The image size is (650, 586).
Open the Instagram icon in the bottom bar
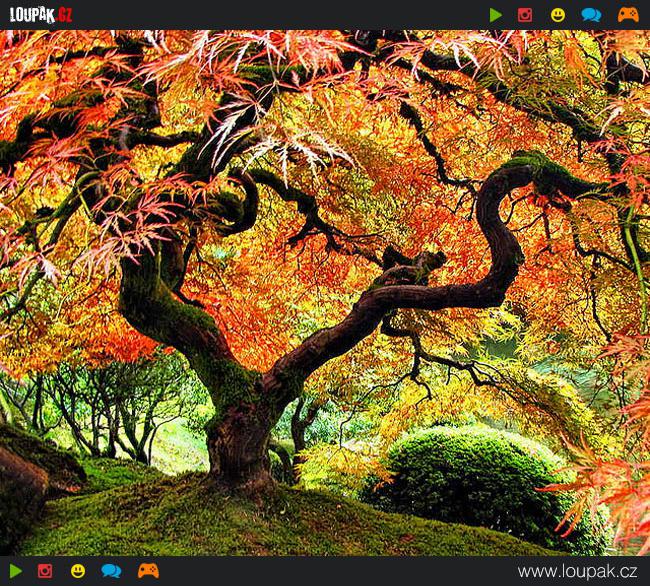[45, 571]
